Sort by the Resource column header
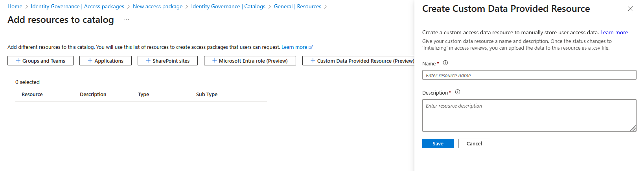The height and width of the screenshot is (171, 644). [x=32, y=95]
